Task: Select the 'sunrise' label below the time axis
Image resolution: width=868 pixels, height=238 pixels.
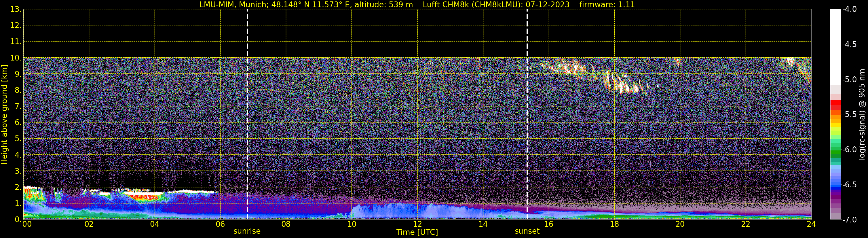Action: click(247, 231)
